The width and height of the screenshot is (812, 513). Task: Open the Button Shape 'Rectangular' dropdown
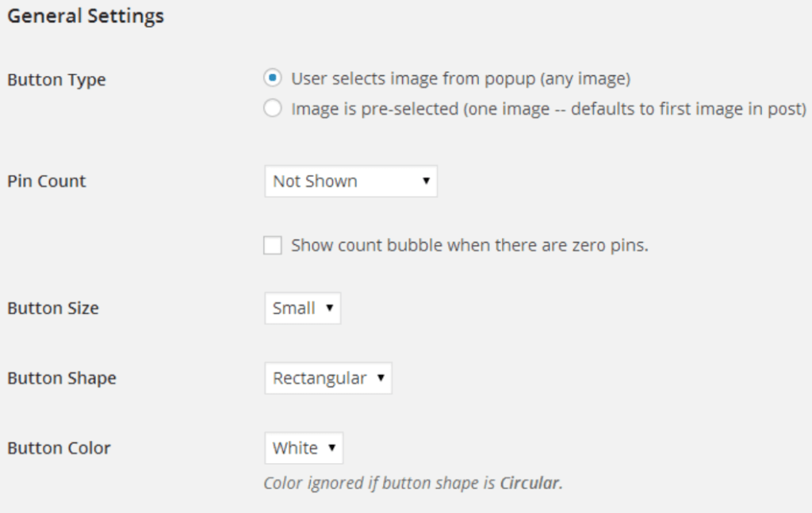coord(327,378)
